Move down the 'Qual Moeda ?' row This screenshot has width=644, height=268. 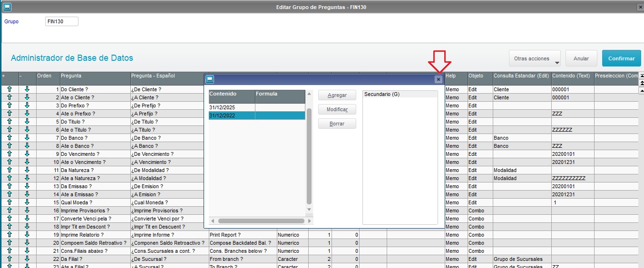point(27,202)
